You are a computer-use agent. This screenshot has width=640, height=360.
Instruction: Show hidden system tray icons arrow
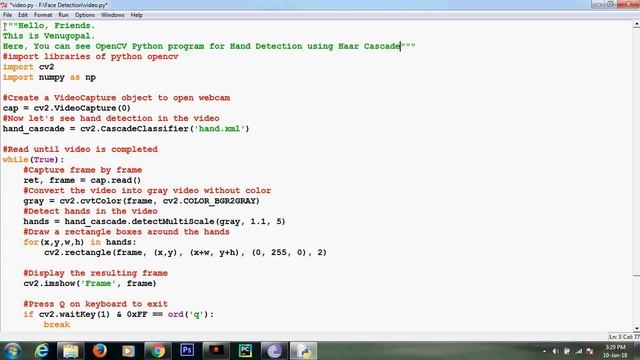[x=544, y=351]
